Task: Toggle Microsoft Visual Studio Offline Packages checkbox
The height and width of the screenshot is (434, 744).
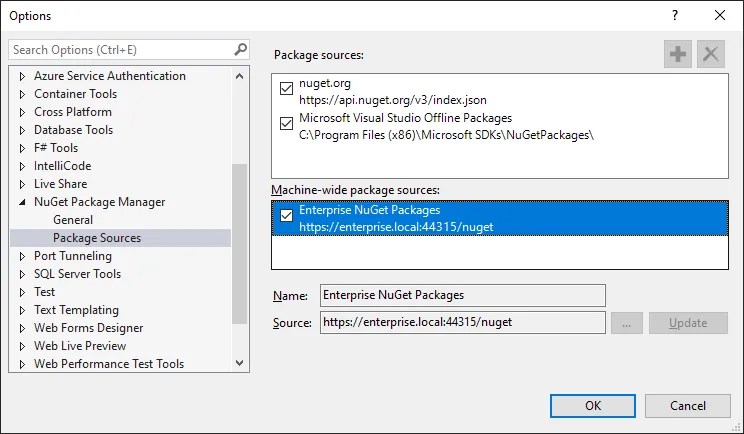Action: pyautogui.click(x=287, y=124)
